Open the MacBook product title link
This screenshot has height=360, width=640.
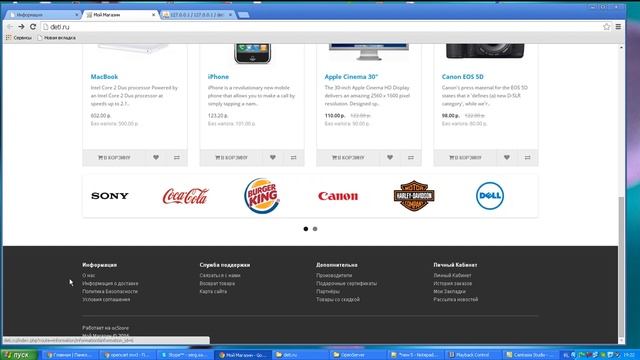coord(104,77)
